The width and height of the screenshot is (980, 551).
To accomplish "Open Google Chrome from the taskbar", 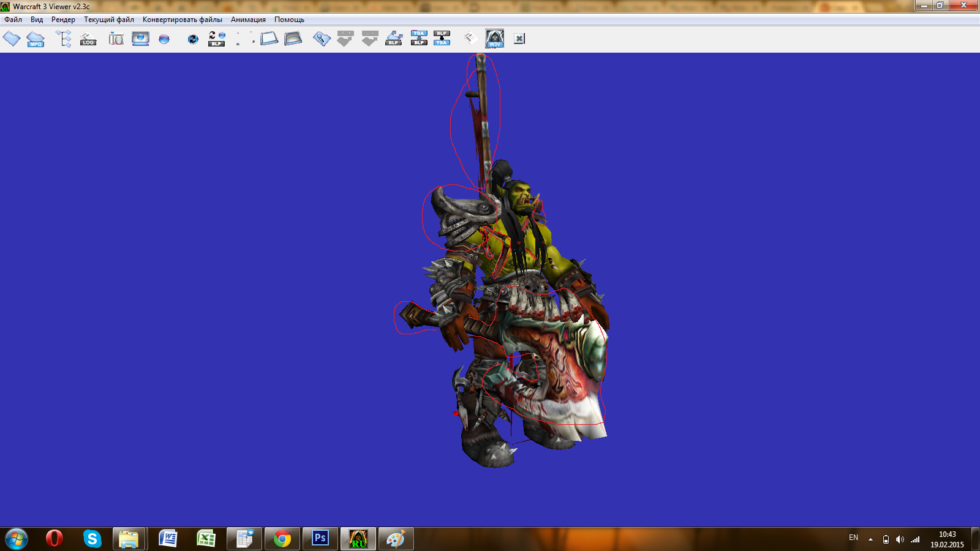I will tap(282, 539).
